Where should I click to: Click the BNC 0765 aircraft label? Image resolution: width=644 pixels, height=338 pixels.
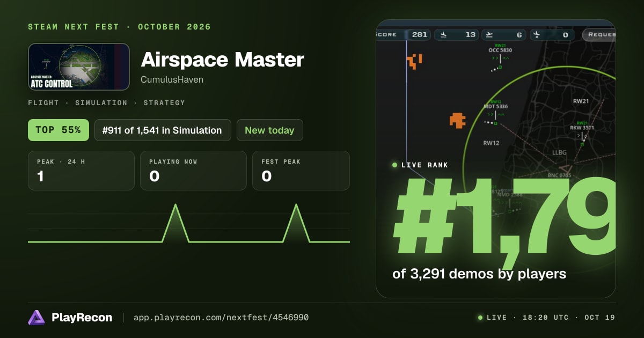pyautogui.click(x=559, y=175)
